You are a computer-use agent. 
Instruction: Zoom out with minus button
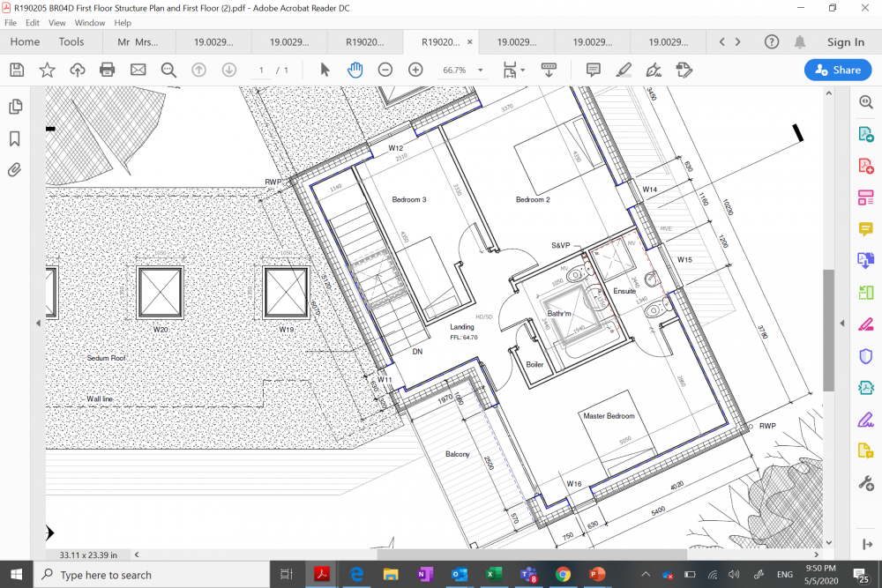385,70
